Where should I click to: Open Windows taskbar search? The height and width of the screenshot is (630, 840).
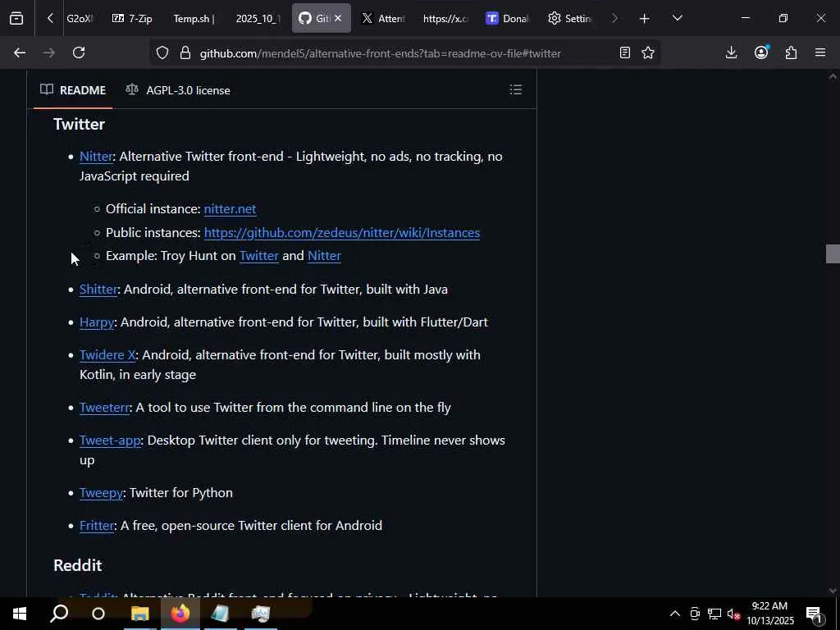59,613
